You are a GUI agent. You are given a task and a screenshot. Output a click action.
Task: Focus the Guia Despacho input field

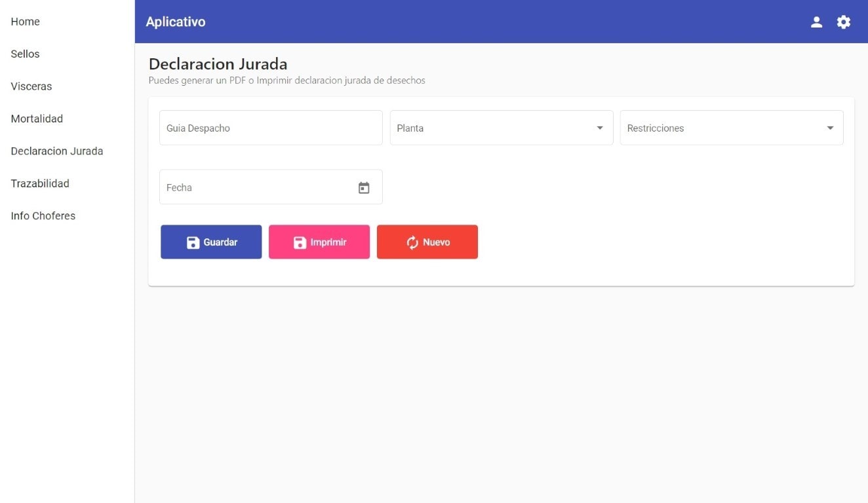click(270, 128)
